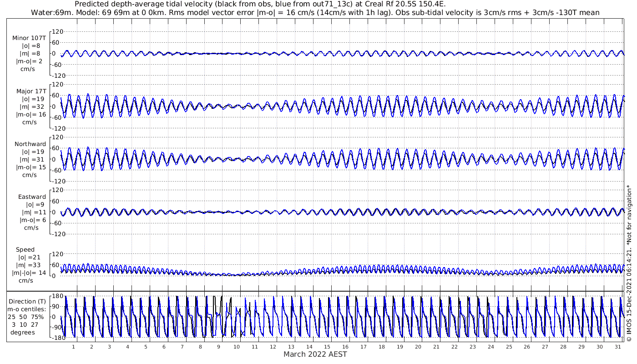
Task: Click day tick '18' on date axis
Action: click(x=382, y=347)
